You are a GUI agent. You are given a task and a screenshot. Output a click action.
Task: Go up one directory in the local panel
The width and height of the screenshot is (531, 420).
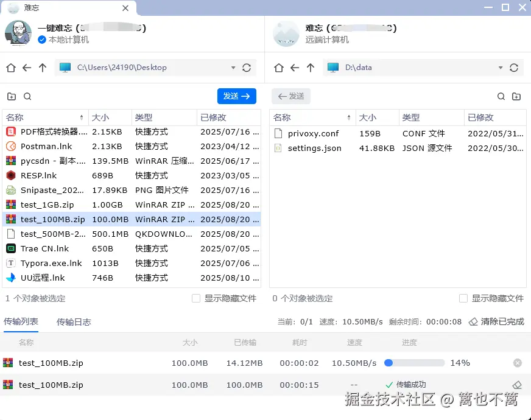click(x=42, y=68)
